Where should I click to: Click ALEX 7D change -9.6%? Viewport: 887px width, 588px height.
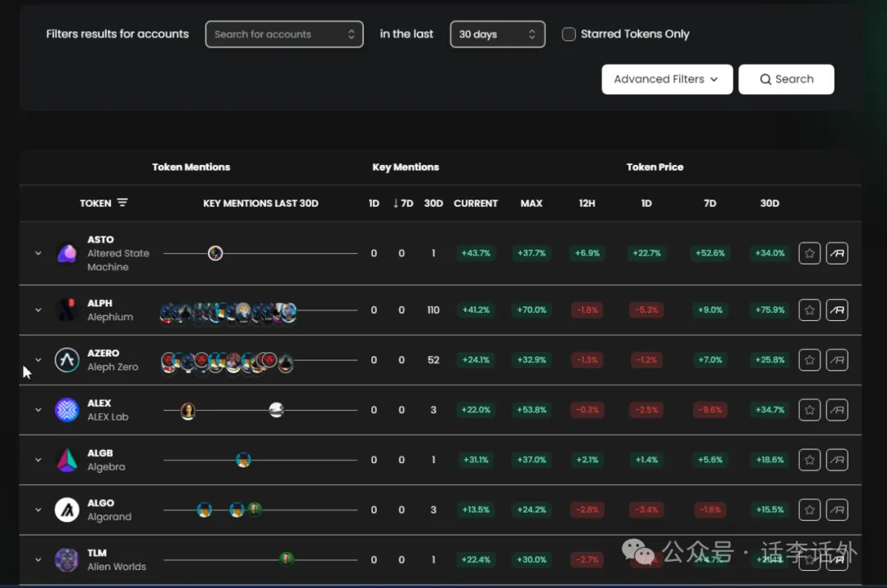pyautogui.click(x=710, y=410)
